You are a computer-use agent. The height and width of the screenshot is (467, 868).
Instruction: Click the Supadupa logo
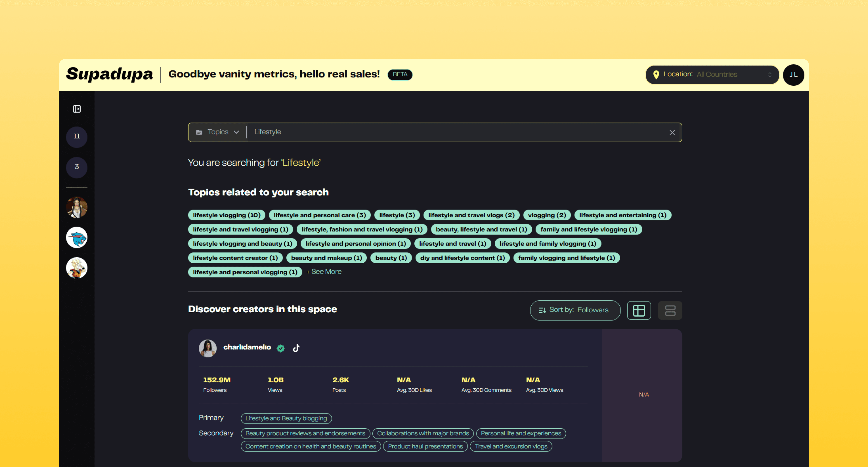coord(109,74)
